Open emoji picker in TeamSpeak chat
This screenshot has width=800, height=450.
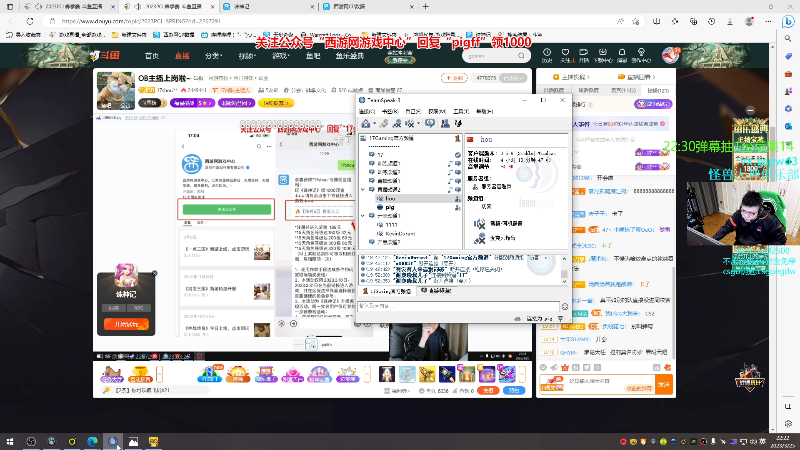(565, 307)
